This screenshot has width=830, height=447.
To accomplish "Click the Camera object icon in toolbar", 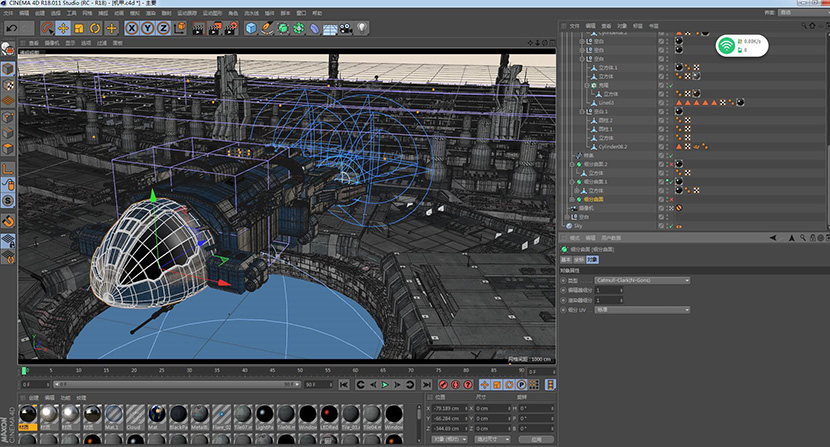I will [344, 28].
